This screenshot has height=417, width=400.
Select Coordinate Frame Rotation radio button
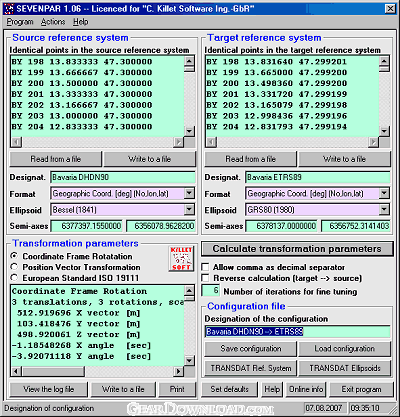tap(14, 256)
